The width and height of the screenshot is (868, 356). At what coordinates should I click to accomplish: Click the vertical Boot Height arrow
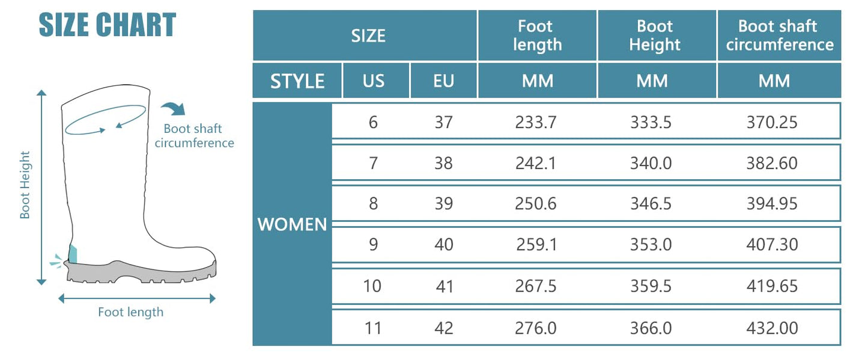[x=41, y=187]
